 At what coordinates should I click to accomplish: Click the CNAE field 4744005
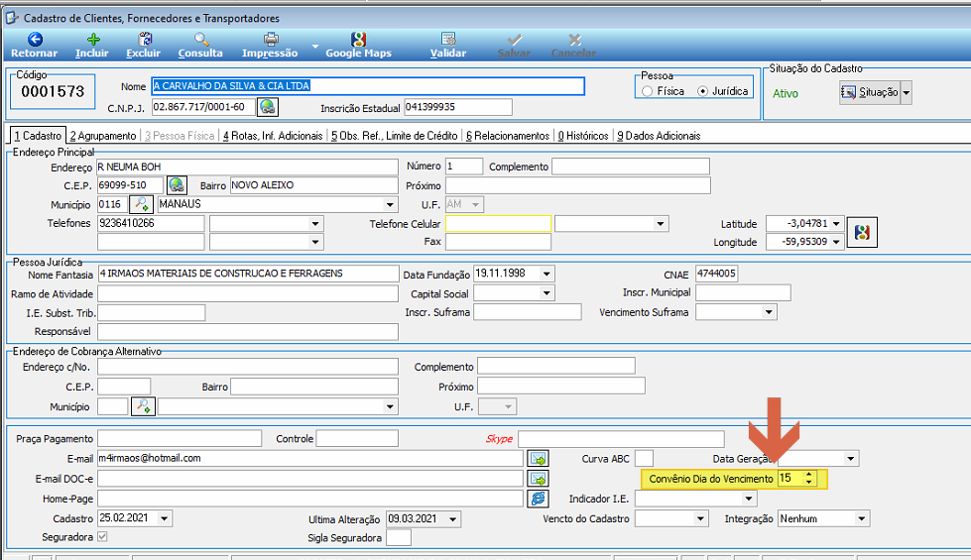point(716,274)
